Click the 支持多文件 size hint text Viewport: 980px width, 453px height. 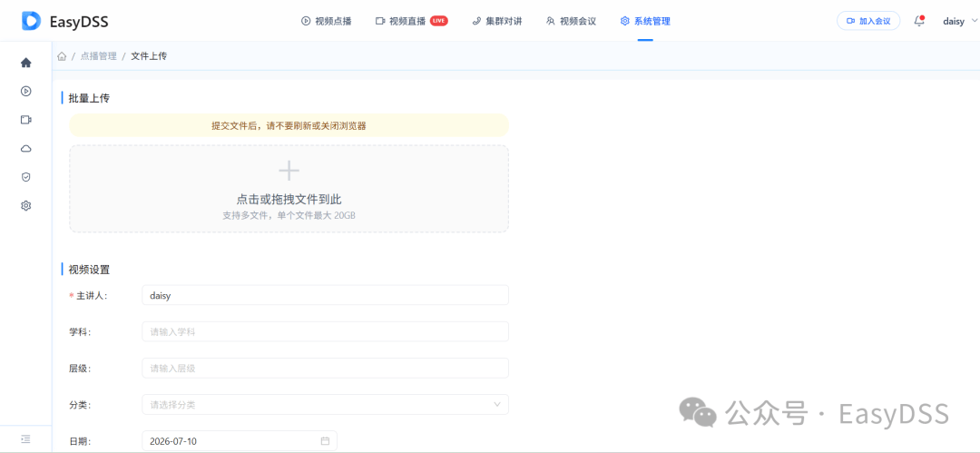pos(289,215)
